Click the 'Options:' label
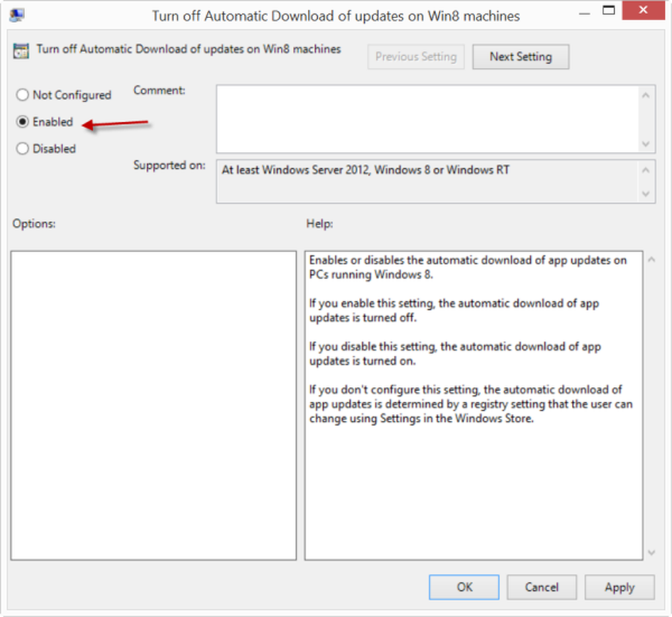This screenshot has height=617, width=672. click(34, 223)
